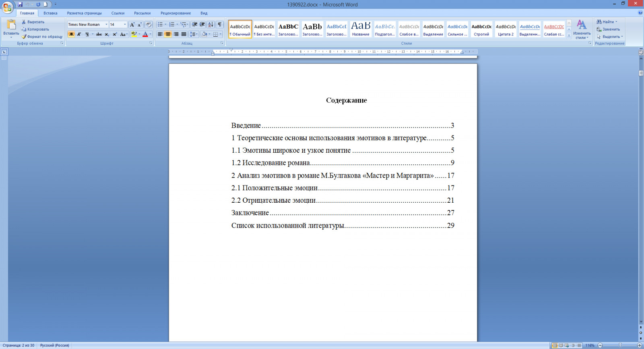Screen dimensions: 644x349
Task: Toggle underline Ч formatting
Action: pos(87,34)
